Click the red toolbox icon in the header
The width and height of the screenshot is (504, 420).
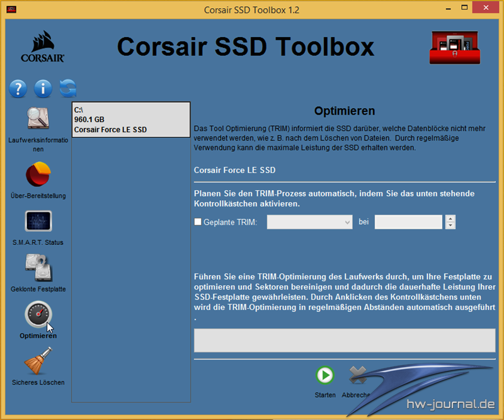point(455,48)
